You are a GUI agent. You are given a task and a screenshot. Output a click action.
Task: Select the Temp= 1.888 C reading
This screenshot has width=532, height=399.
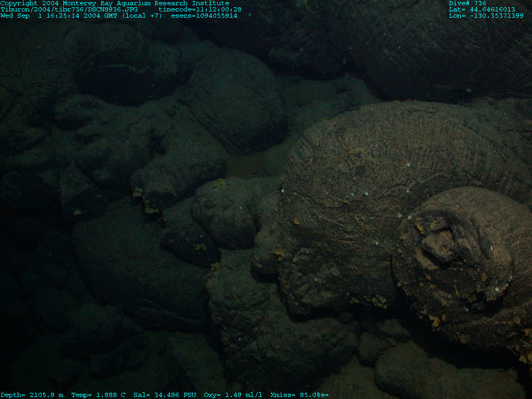(x=98, y=395)
